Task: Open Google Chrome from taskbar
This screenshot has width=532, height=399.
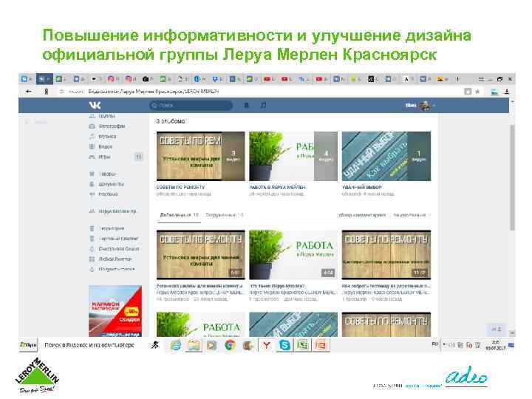Action: [x=230, y=345]
